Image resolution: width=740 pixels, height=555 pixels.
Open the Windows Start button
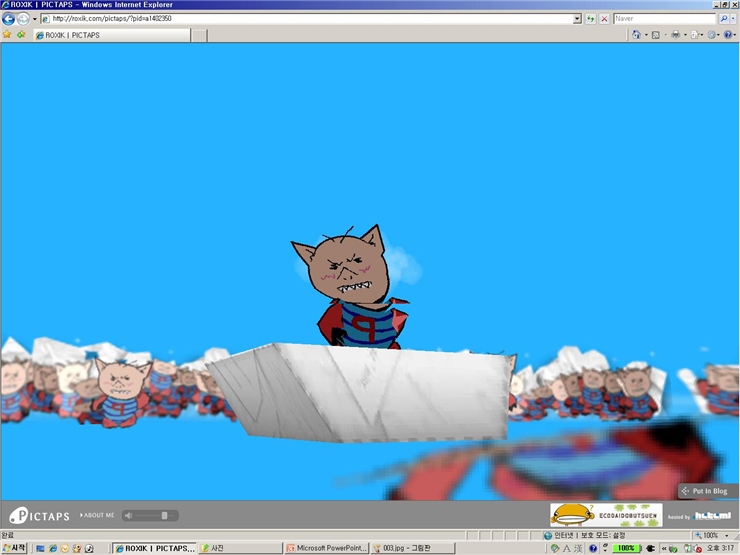tap(14, 548)
